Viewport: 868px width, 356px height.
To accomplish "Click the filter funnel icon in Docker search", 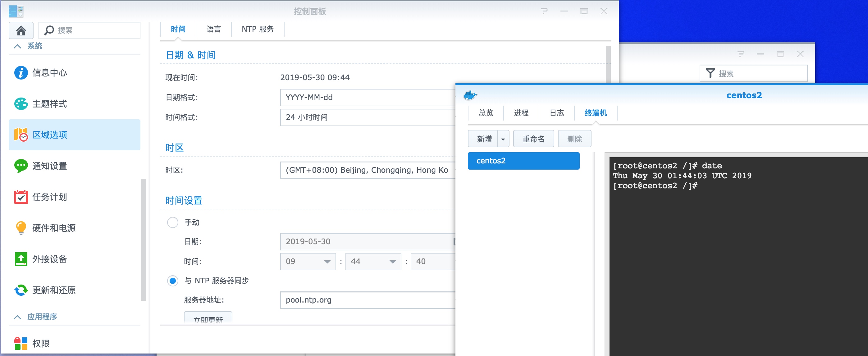I will pyautogui.click(x=710, y=73).
